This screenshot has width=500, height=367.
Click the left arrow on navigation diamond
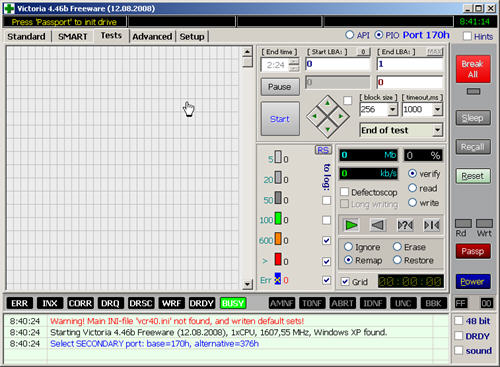click(314, 116)
